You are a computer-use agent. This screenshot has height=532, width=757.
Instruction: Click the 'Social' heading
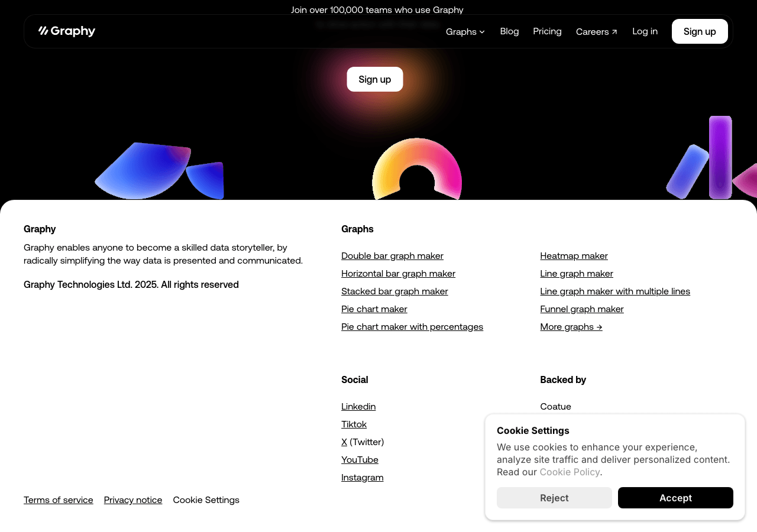pyautogui.click(x=355, y=379)
